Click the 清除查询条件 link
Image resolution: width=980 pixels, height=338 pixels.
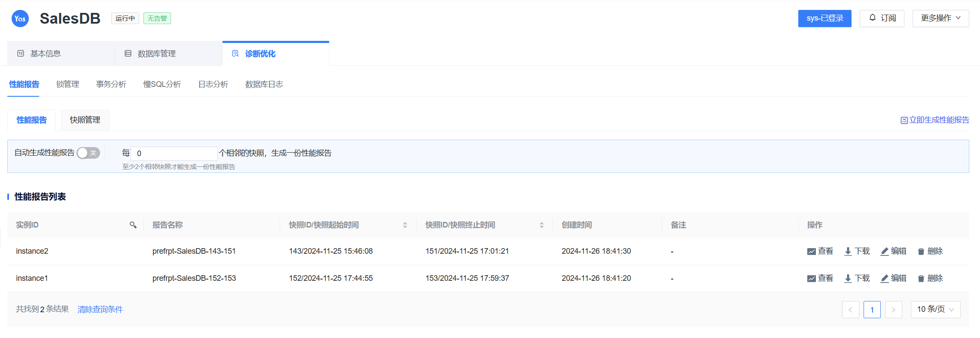[100, 309]
